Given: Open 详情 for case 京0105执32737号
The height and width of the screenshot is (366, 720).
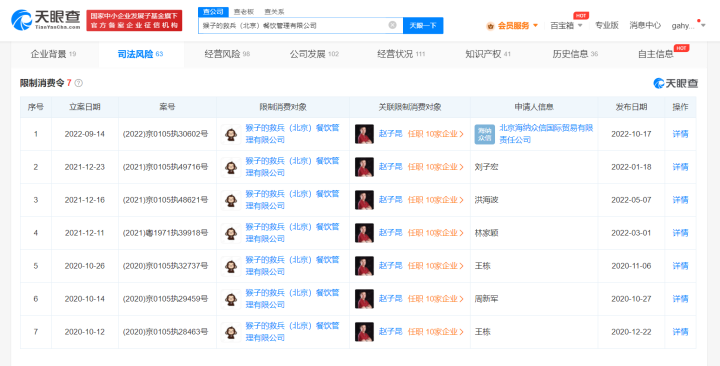Looking at the screenshot, I should (x=680, y=266).
